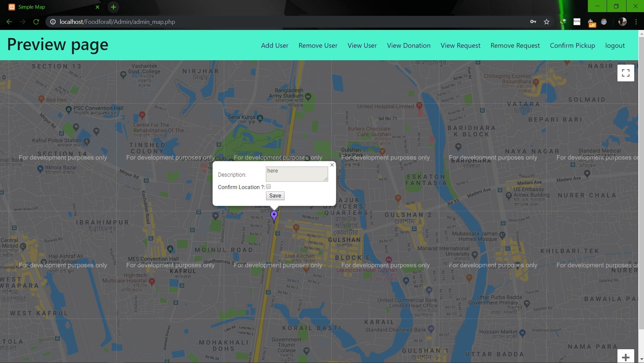Click the Mubassara Jaman Homes Mosque marker

click(502, 235)
